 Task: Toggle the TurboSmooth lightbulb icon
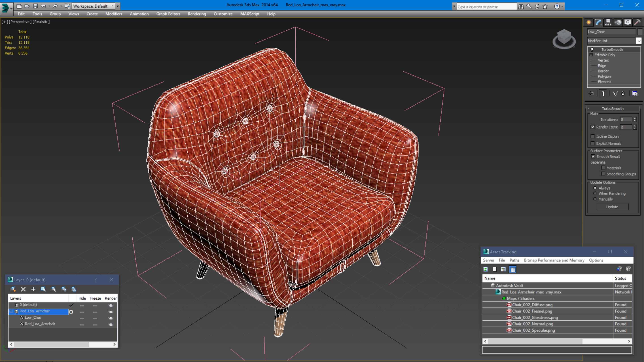pyautogui.click(x=592, y=49)
